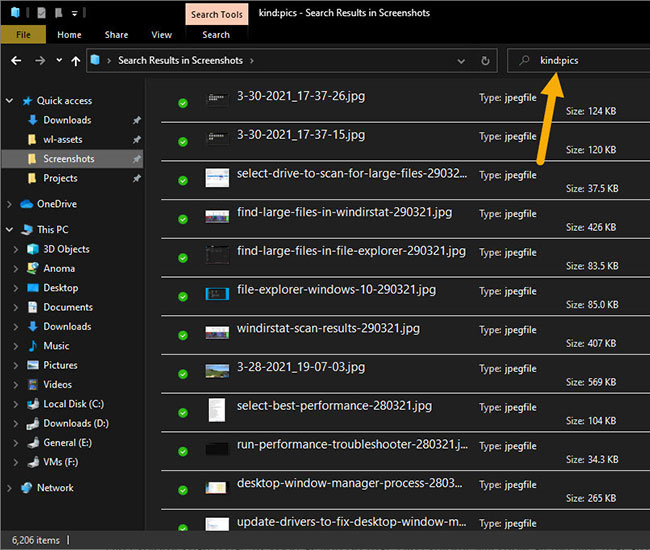The width and height of the screenshot is (650, 550).
Task: Click the VMs (F:) drive icon
Action: click(x=33, y=462)
